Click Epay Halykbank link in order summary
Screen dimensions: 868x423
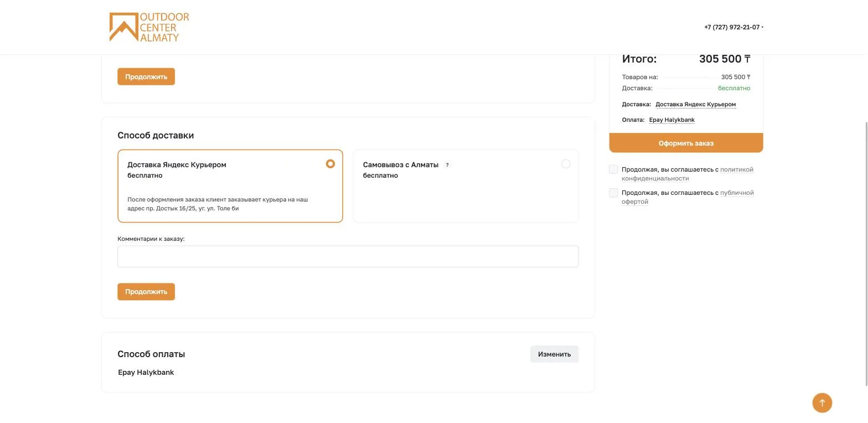coord(672,120)
